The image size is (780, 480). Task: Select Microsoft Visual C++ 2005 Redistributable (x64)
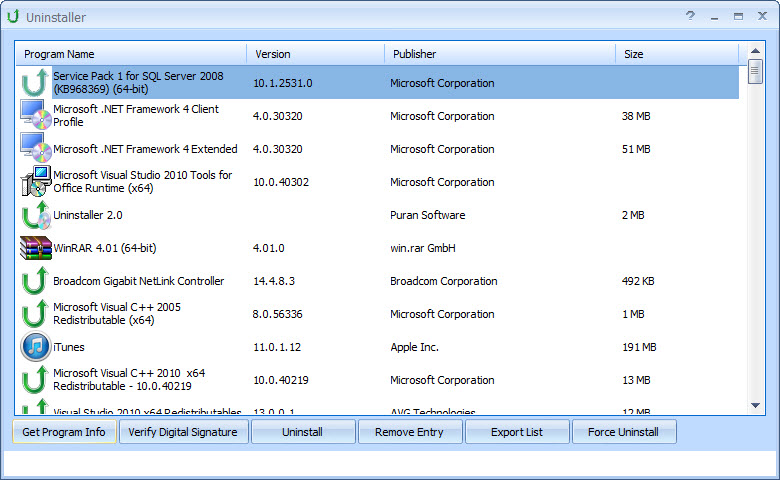pos(117,313)
